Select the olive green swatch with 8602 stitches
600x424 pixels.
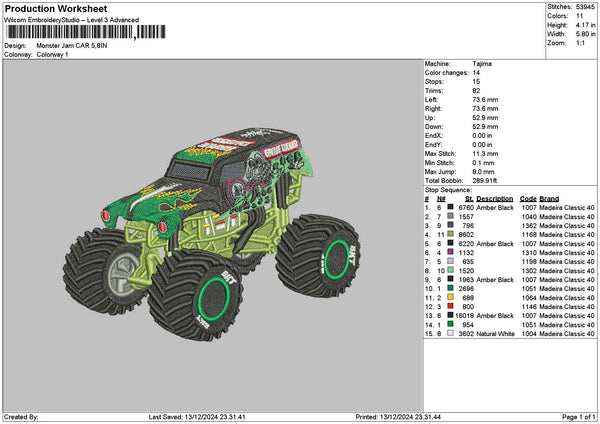click(452, 234)
